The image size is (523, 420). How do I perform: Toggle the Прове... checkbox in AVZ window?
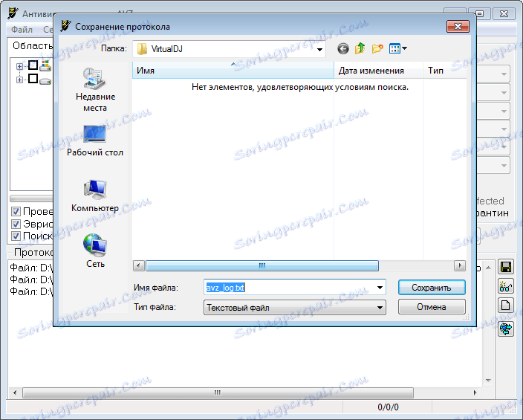(x=16, y=211)
